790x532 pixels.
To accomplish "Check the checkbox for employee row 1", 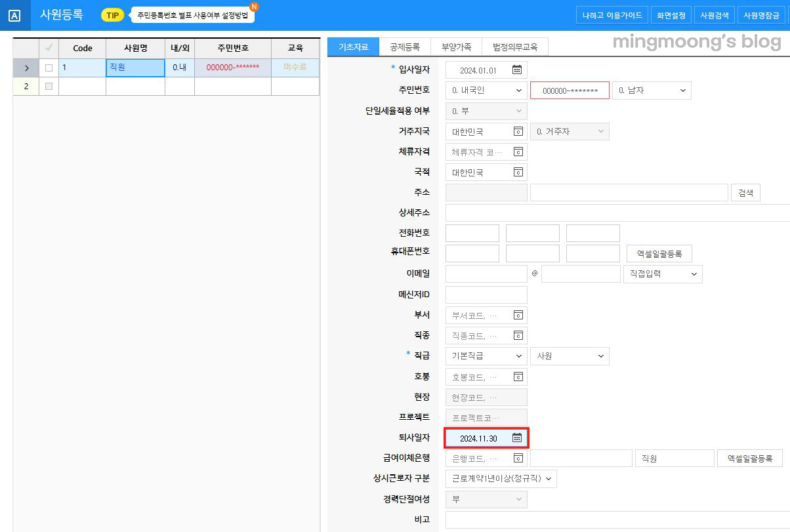I will [x=48, y=67].
